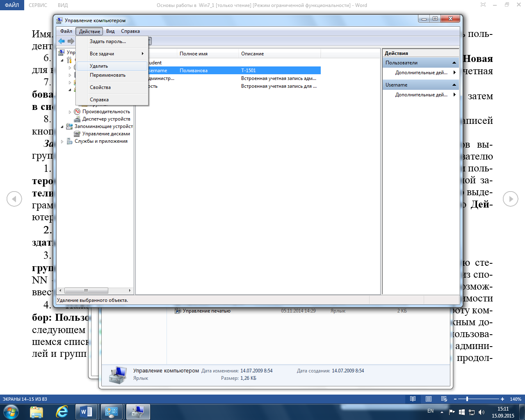Choose Переименовать from the Action menu
Viewport: 525px width, 420px height.
(x=112, y=75)
